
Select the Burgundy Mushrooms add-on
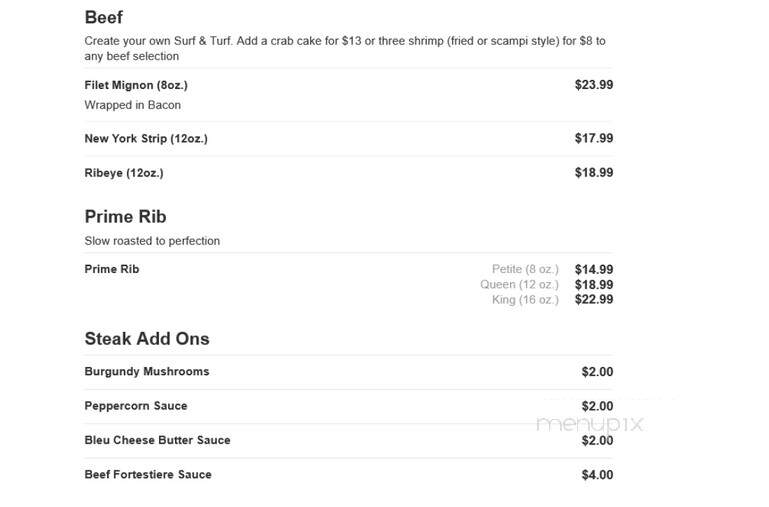pos(147,372)
